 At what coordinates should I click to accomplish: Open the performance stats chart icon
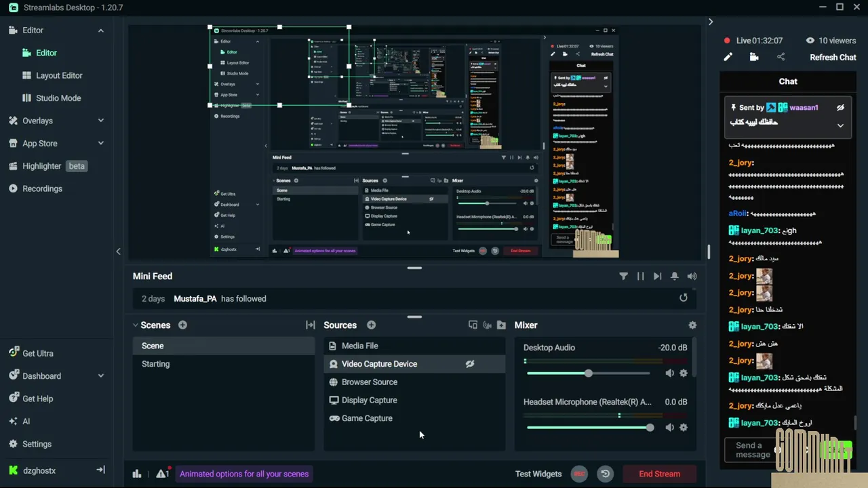pos(137,474)
